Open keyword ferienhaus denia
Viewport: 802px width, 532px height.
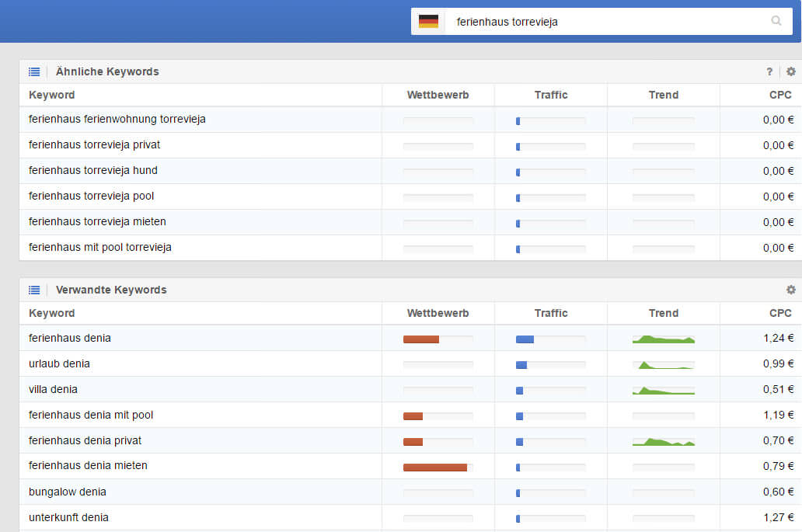(x=70, y=338)
